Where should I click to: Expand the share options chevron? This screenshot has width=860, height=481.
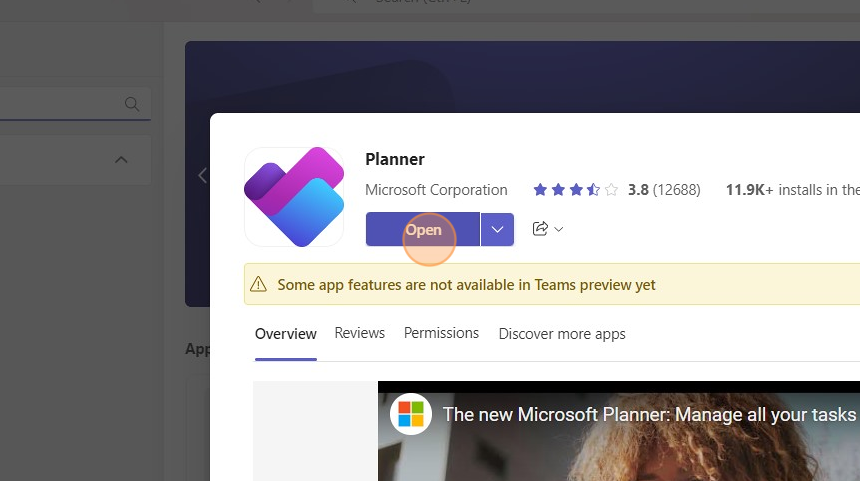559,229
